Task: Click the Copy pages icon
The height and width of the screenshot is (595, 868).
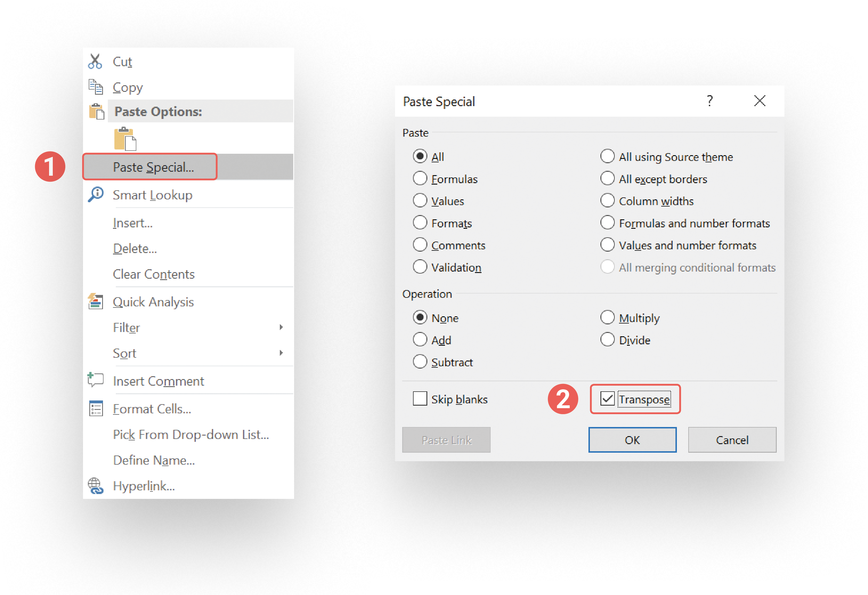Action: pos(96,87)
